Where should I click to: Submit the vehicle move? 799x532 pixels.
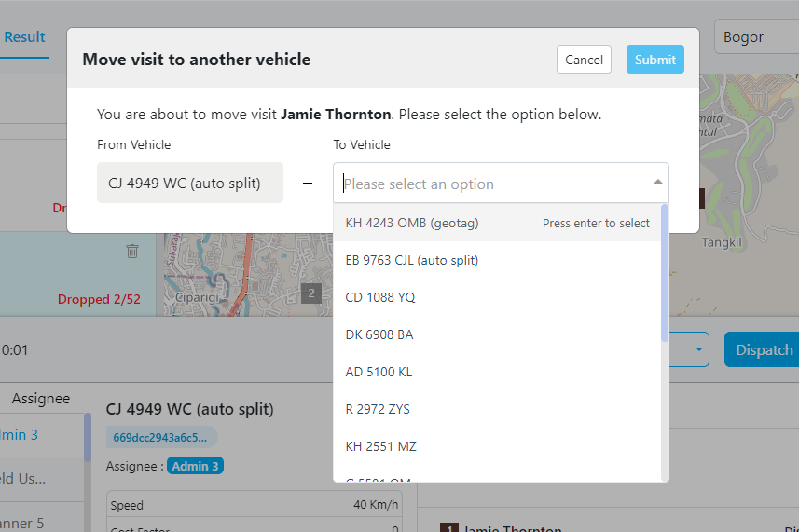(x=655, y=60)
